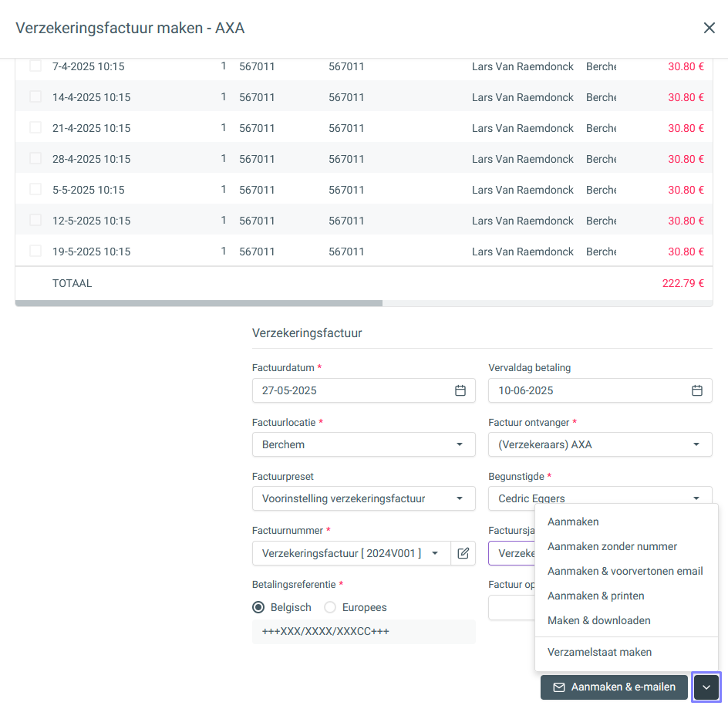Viewport: 728px width, 709px height.
Task: Select Aanmaken & voorvertonen email
Action: click(625, 571)
